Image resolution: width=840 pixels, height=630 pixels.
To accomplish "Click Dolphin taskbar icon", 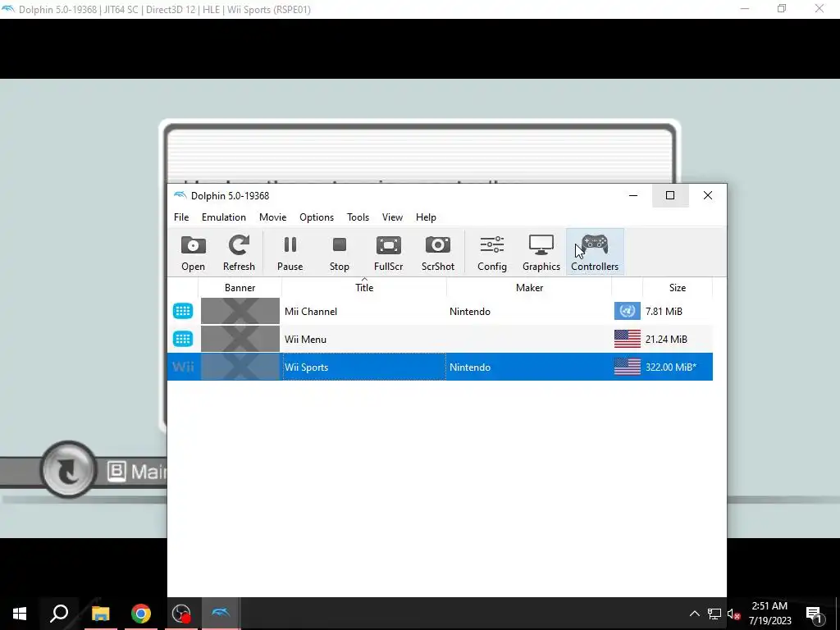I will tap(221, 614).
